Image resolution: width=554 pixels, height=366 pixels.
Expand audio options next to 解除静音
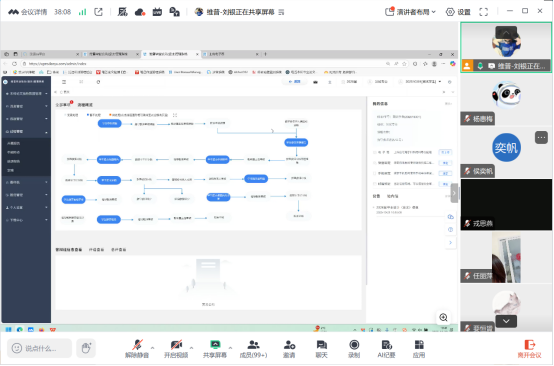[153, 348]
